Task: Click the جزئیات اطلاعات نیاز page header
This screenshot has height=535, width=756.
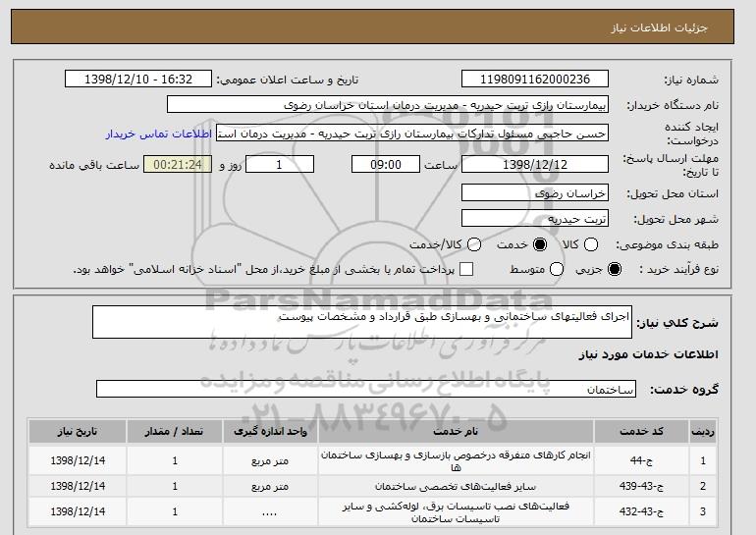Action: (659, 27)
